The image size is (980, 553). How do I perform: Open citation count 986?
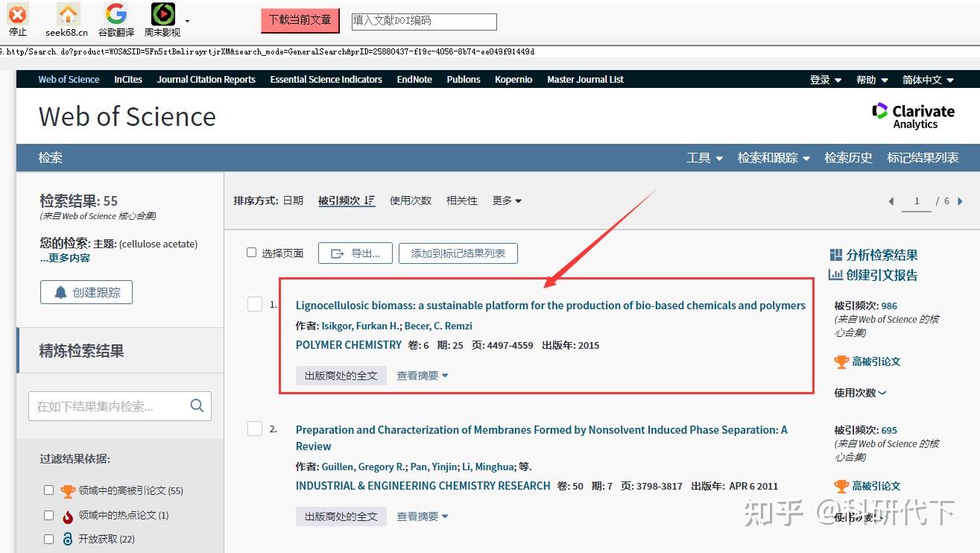pos(889,306)
